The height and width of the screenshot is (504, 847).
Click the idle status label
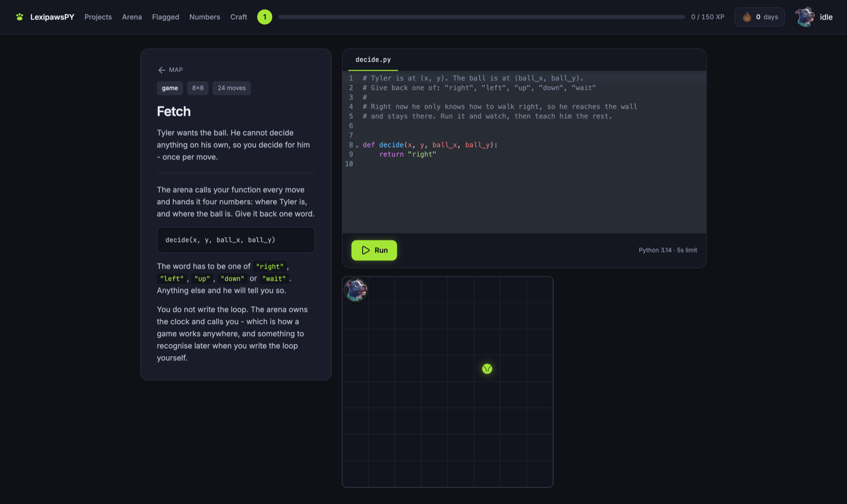[826, 17]
